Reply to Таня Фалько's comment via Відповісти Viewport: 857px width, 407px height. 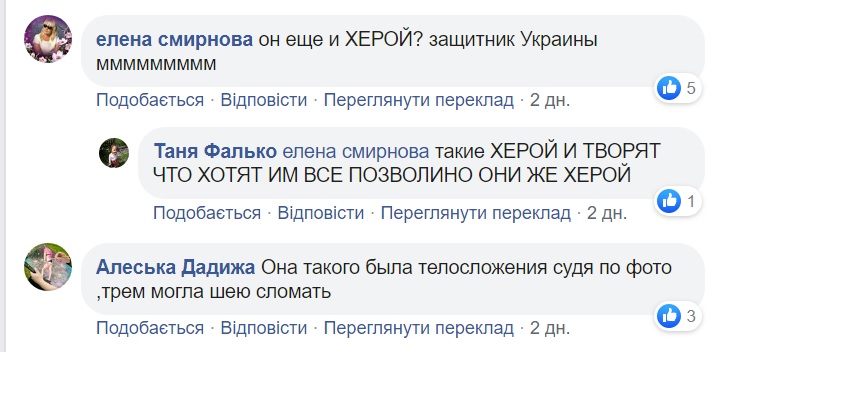coord(321,213)
